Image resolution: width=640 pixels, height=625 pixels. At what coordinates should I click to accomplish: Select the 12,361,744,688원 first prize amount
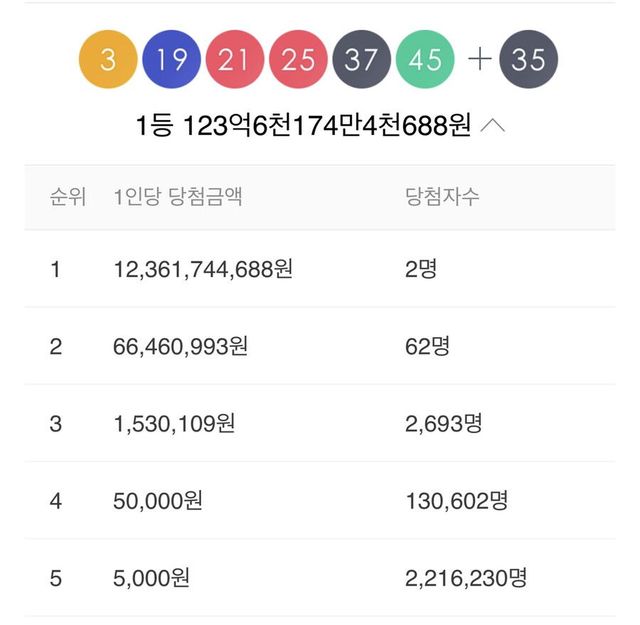(204, 269)
